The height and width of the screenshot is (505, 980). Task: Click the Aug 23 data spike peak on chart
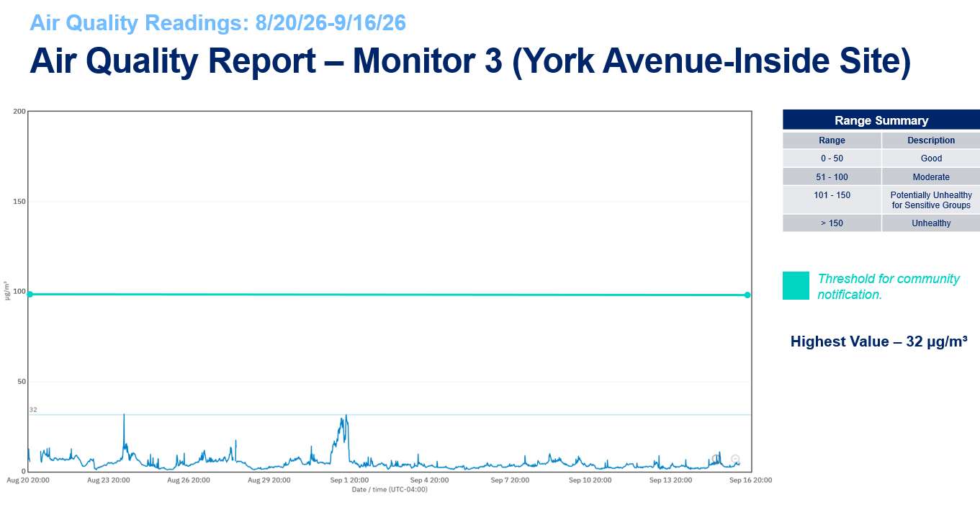click(x=124, y=415)
